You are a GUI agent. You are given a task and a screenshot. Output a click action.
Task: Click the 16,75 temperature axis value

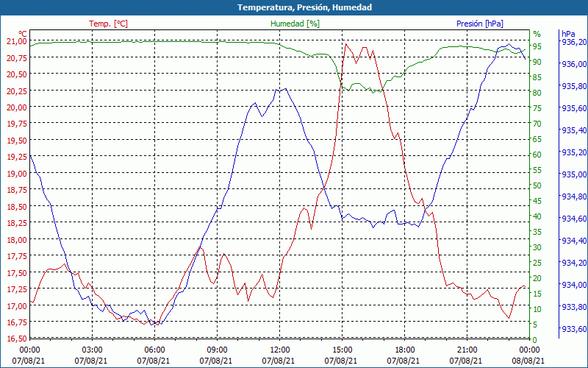pyautogui.click(x=17, y=322)
